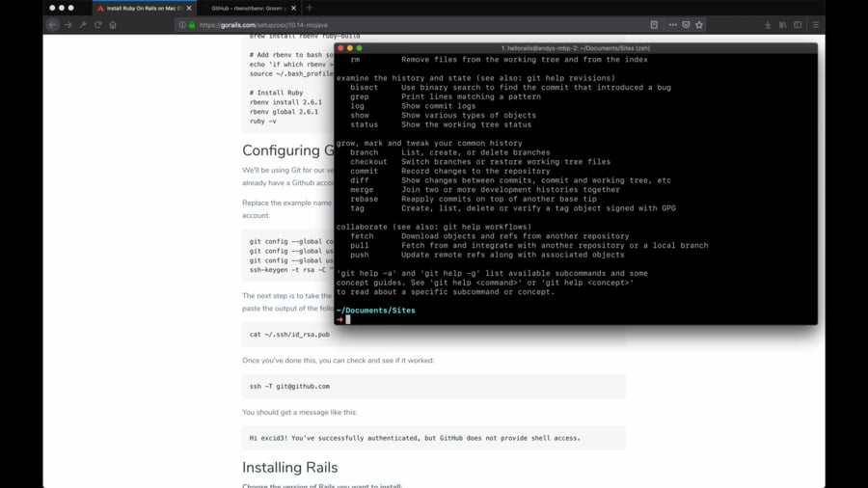
Task: Click the Forward navigation arrow
Action: point(68,25)
